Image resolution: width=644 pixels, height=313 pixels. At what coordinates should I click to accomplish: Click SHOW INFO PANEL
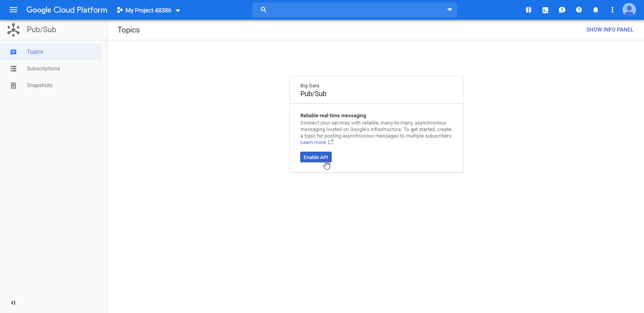tap(610, 30)
